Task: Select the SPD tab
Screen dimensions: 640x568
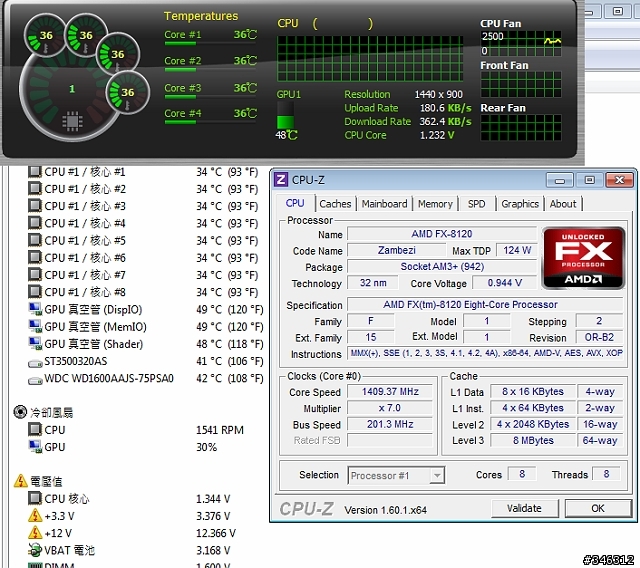Action: pyautogui.click(x=476, y=204)
